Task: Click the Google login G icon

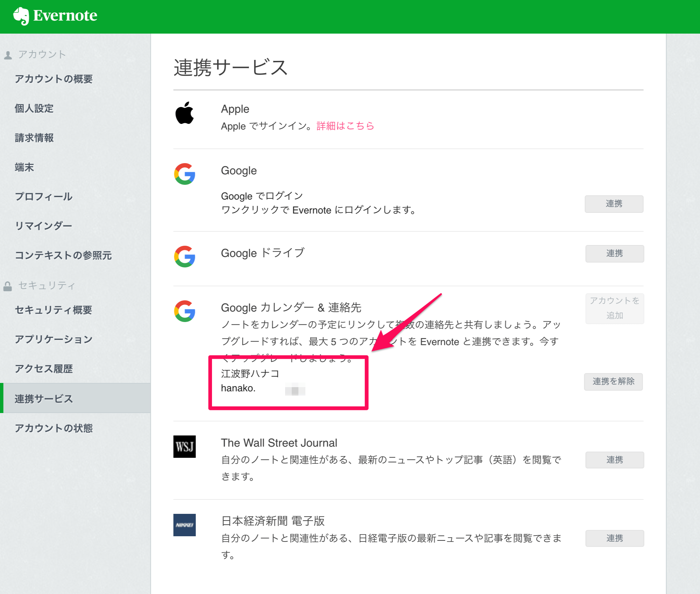Action: [x=184, y=174]
